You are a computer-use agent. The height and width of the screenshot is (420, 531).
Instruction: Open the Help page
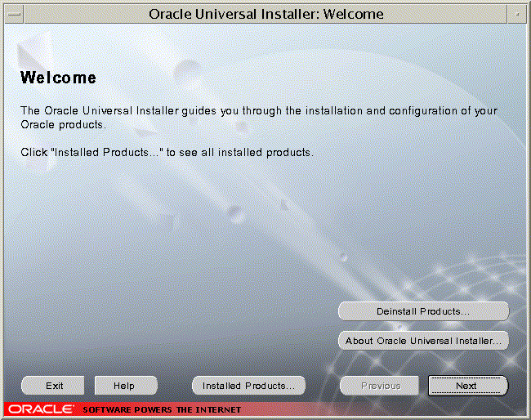coord(126,386)
